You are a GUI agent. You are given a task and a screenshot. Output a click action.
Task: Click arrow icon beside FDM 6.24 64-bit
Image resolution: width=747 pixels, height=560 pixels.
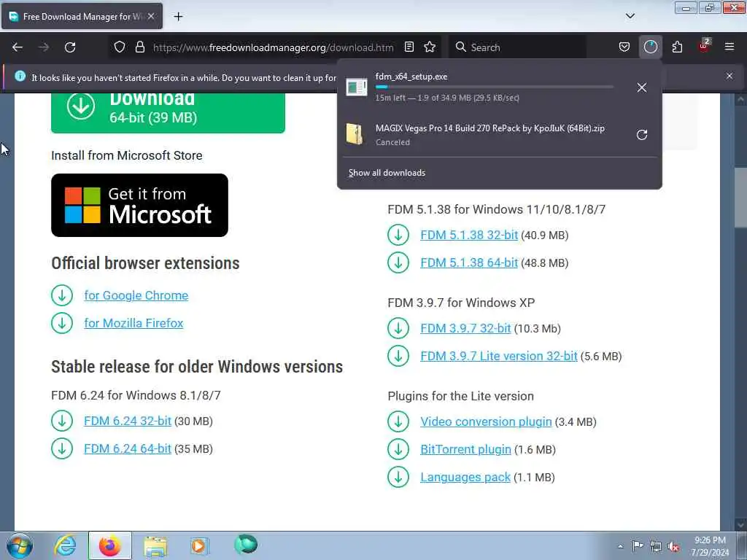tap(62, 448)
